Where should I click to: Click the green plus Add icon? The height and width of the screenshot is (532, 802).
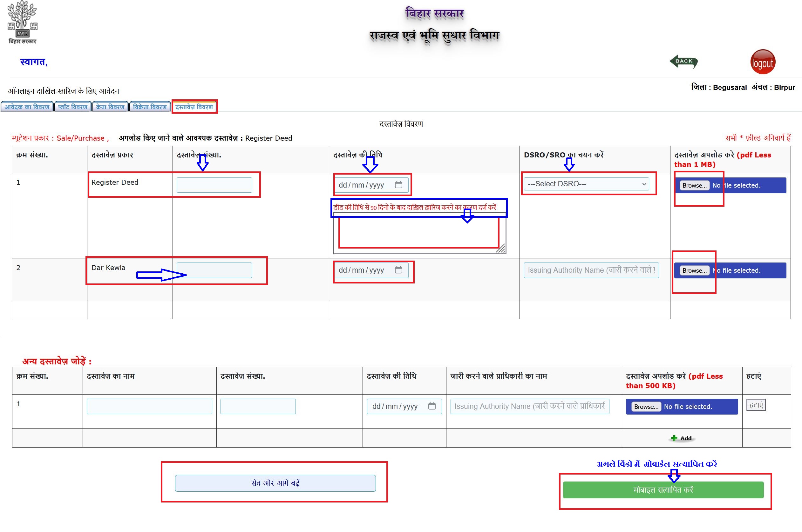tap(674, 438)
